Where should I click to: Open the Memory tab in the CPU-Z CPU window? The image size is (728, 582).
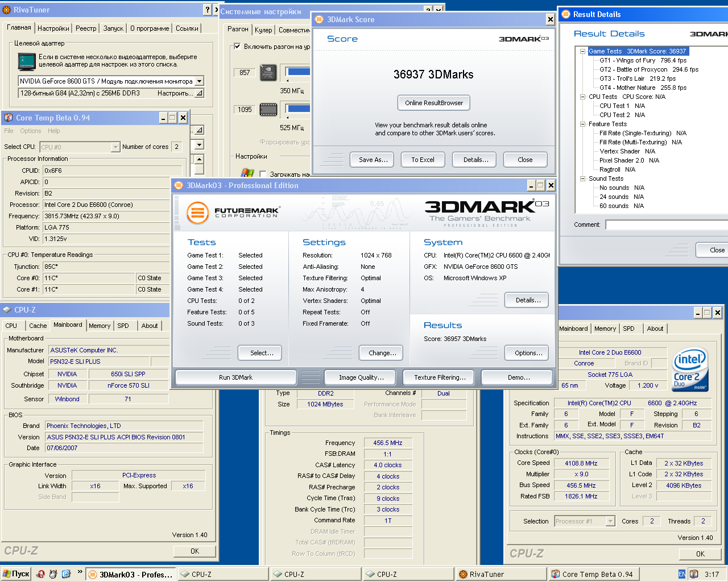tap(605, 329)
